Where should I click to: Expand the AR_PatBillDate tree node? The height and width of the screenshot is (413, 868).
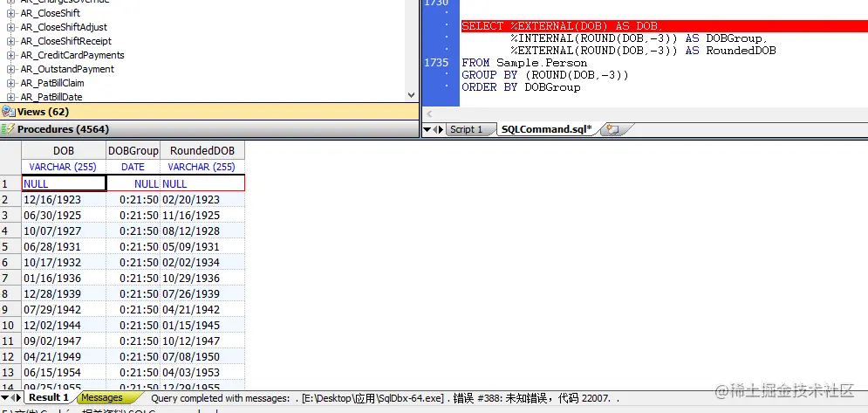coord(10,97)
